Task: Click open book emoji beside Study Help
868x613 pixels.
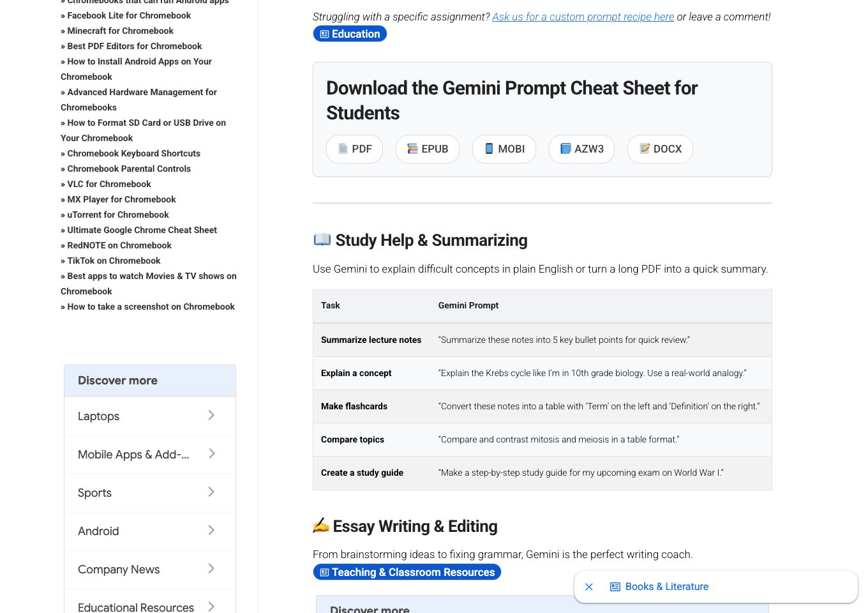Action: (x=322, y=239)
